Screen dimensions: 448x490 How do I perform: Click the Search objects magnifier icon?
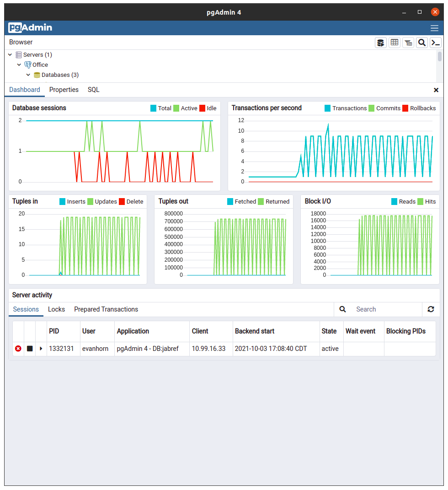pyautogui.click(x=422, y=42)
